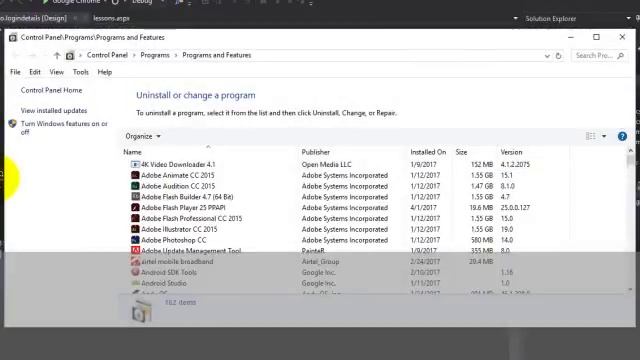This screenshot has height=360, width=640.
Task: Click the Adobe Animate CC 2015 icon
Action: [135, 175]
